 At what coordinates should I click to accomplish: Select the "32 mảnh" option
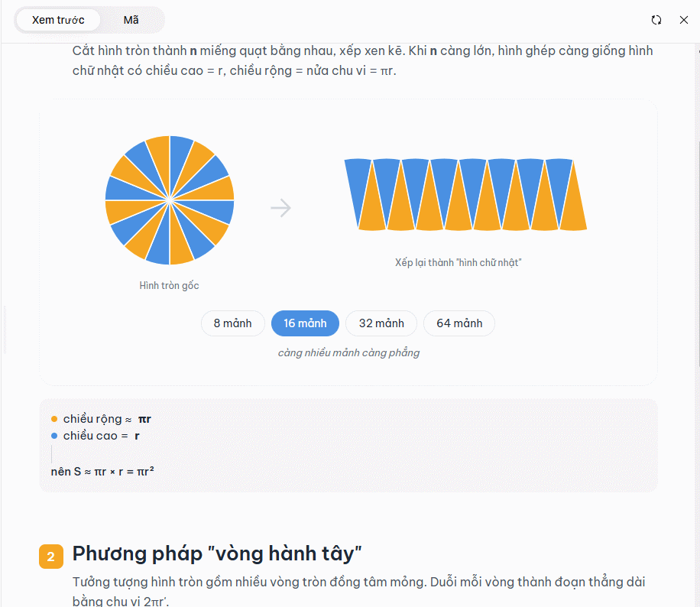pos(381,323)
